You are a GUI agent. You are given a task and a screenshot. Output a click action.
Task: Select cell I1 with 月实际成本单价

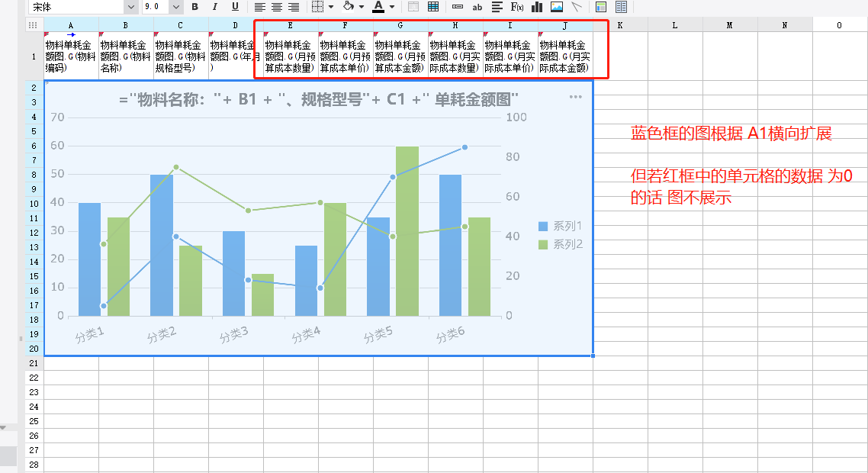510,56
